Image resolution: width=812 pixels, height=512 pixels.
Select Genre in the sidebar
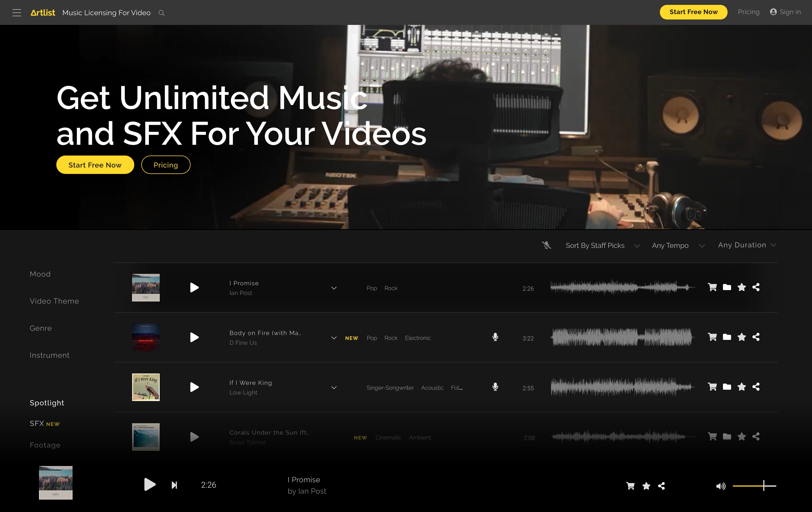click(x=41, y=328)
